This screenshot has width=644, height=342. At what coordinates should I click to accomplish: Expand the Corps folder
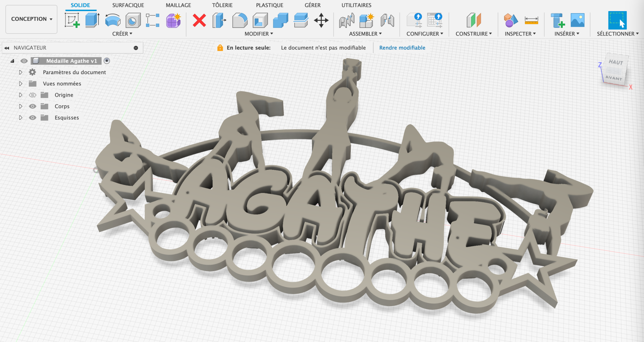[x=20, y=106]
